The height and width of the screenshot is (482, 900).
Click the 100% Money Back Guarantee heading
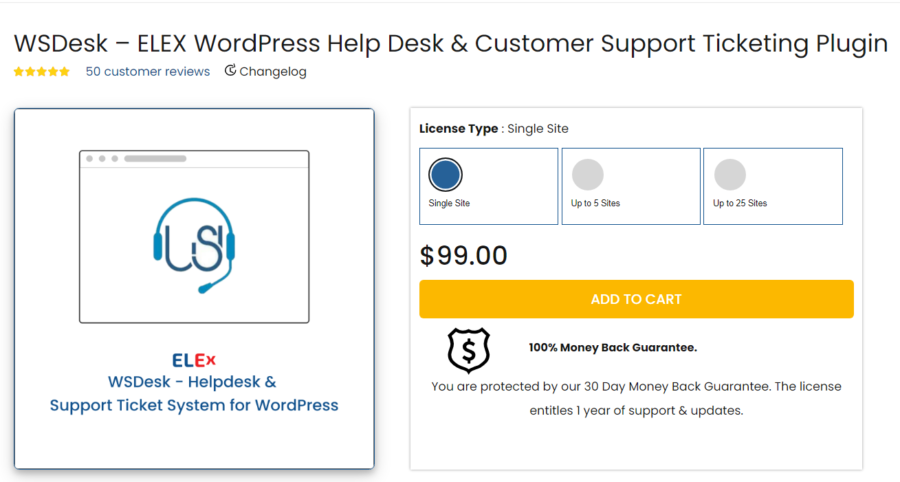click(x=612, y=348)
